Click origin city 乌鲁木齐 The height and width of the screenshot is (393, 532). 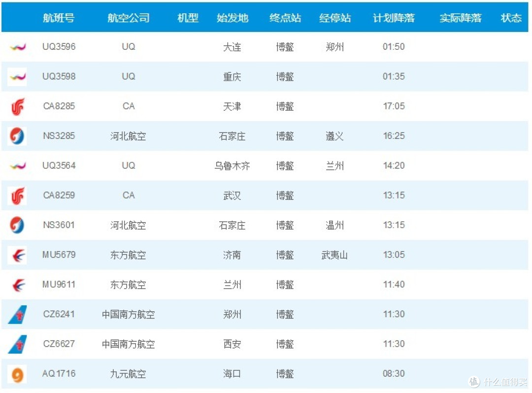coord(232,166)
